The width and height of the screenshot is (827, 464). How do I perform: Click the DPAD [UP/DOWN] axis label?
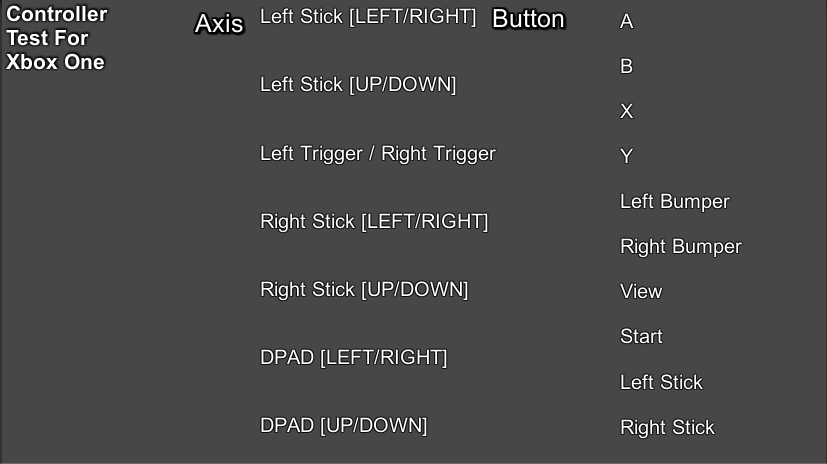tap(343, 426)
